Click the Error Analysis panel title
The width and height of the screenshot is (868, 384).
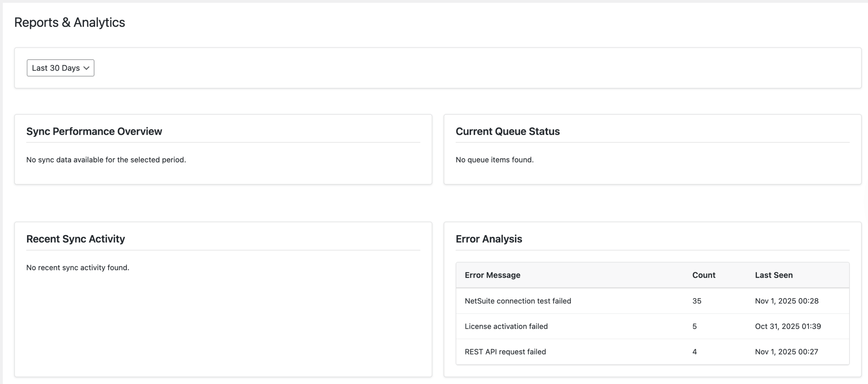click(x=489, y=238)
